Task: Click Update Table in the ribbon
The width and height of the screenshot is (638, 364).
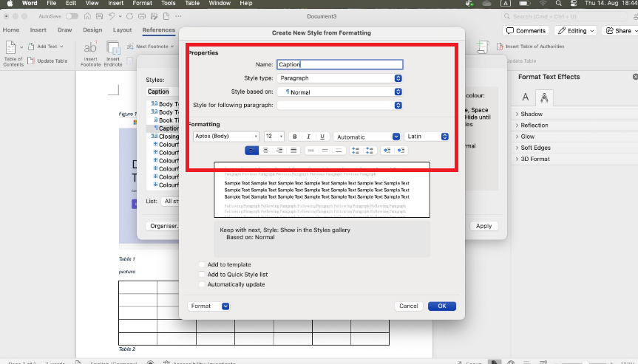Action: coord(47,61)
